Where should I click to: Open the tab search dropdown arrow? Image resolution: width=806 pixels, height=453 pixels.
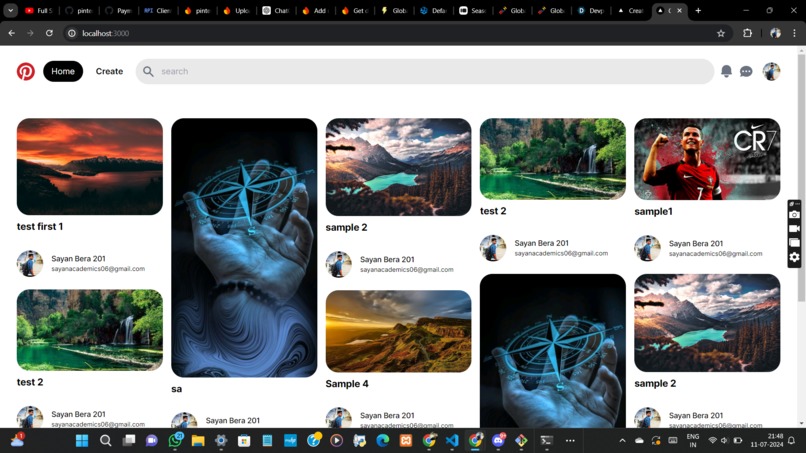pyautogui.click(x=10, y=10)
